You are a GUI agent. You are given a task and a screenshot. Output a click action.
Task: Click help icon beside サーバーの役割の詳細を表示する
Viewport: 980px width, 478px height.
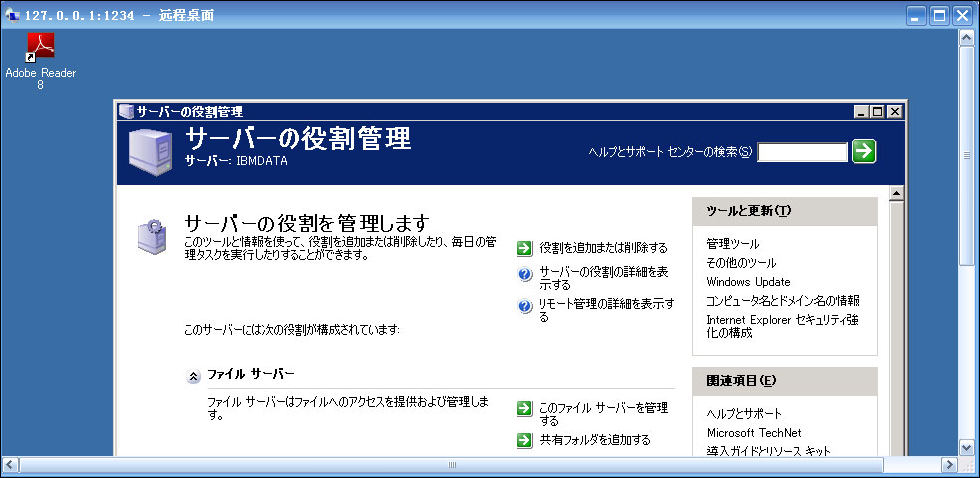point(525,276)
